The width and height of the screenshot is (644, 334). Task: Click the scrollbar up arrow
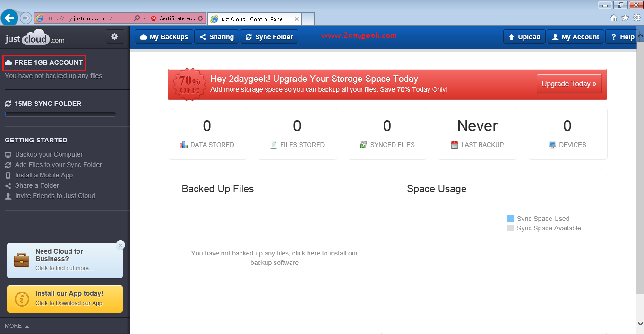[640, 35]
